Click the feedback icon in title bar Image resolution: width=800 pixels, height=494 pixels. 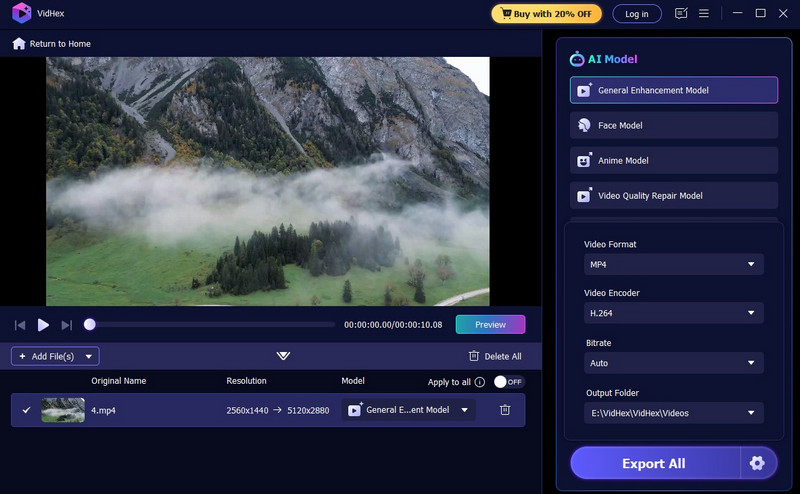(682, 14)
